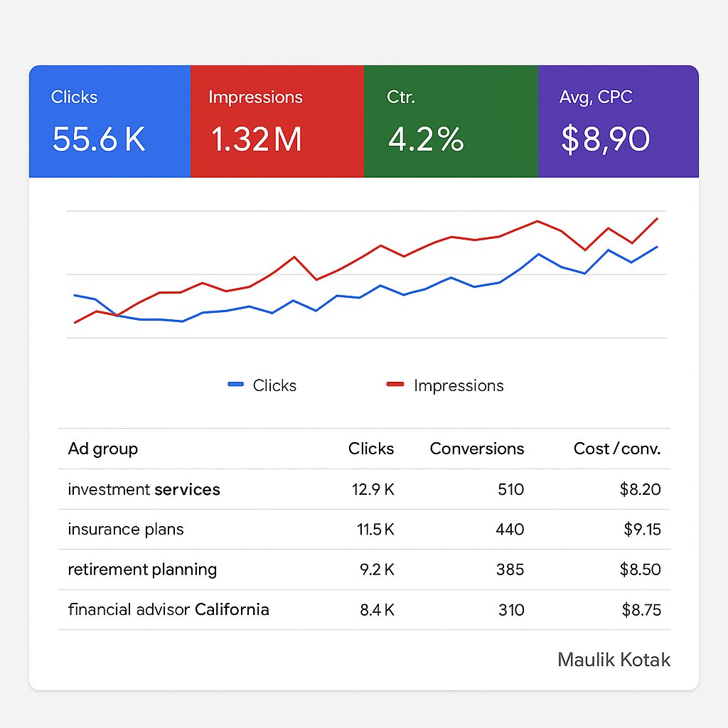Select the blue Clicks 55.6 K metric card
The height and width of the screenshot is (728, 728).
[109, 121]
